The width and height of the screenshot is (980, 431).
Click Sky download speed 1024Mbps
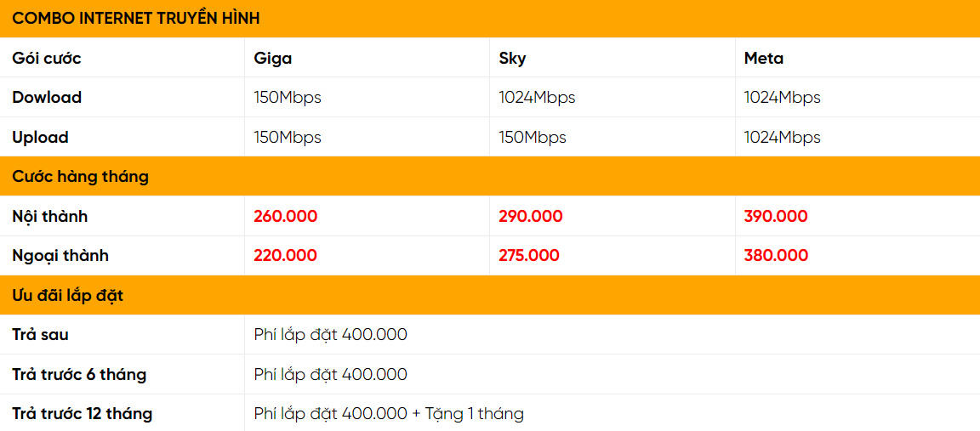537,97
